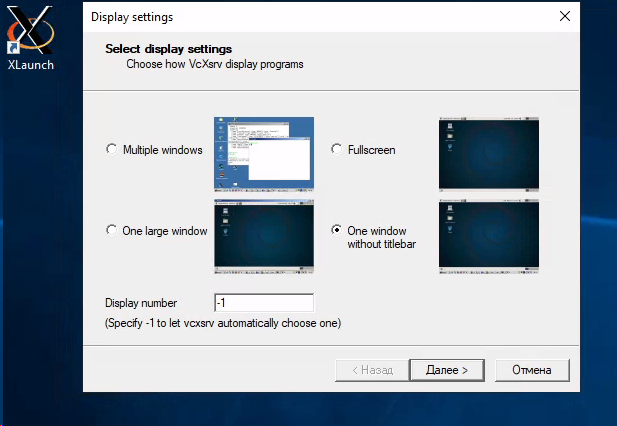Click the One large window preview image
This screenshot has height=426, width=617.
click(x=263, y=235)
